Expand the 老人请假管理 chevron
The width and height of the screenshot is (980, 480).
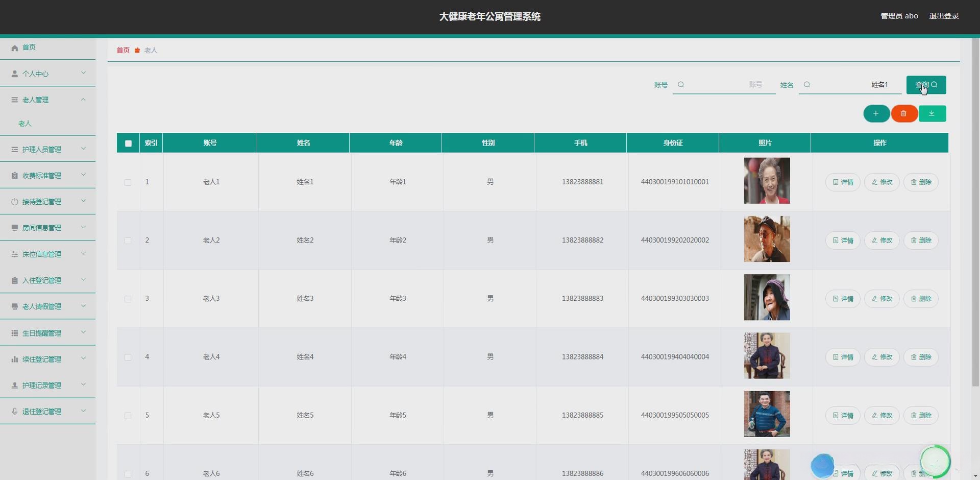point(83,306)
